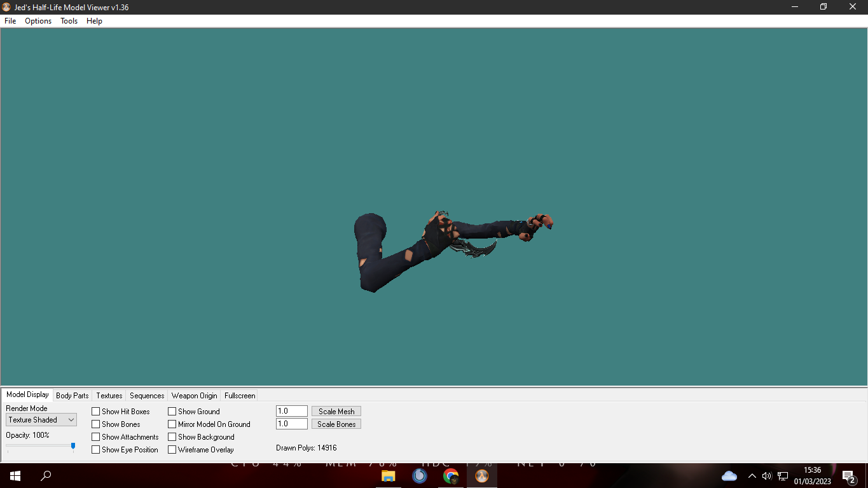Screen dimensions: 868x488
Task: Open the network tray icon
Action: (x=783, y=476)
